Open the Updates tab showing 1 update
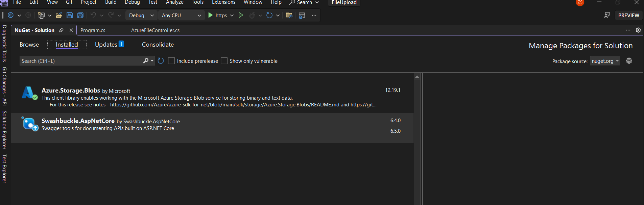Screen dimensions: 644x205 tap(109, 45)
